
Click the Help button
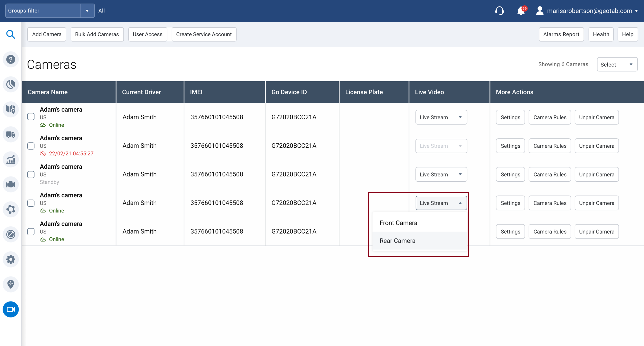(x=628, y=34)
